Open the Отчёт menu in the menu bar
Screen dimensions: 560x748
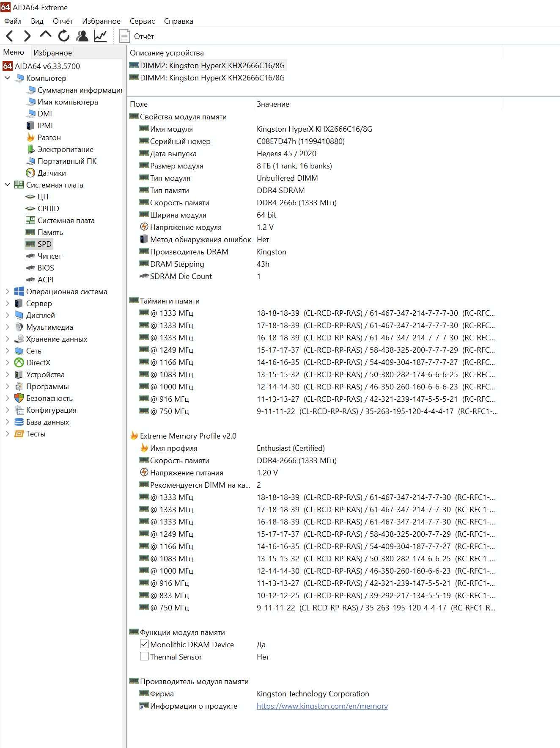(x=63, y=21)
